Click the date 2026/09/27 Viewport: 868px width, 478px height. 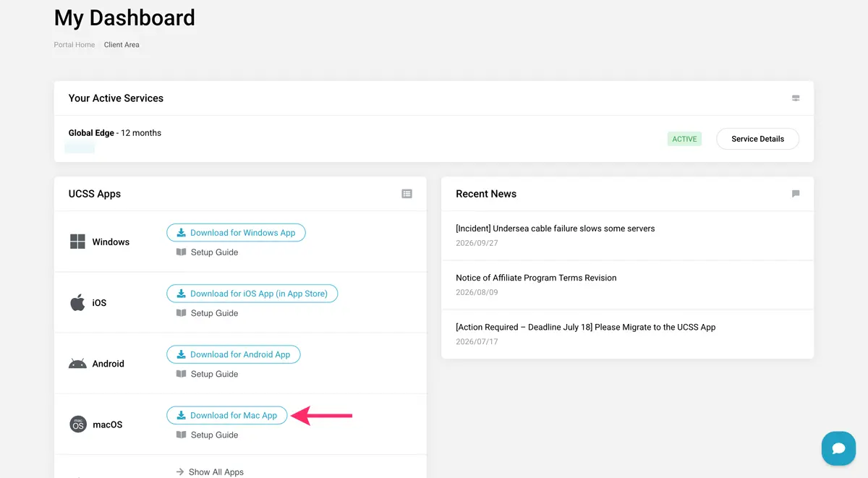[477, 243]
